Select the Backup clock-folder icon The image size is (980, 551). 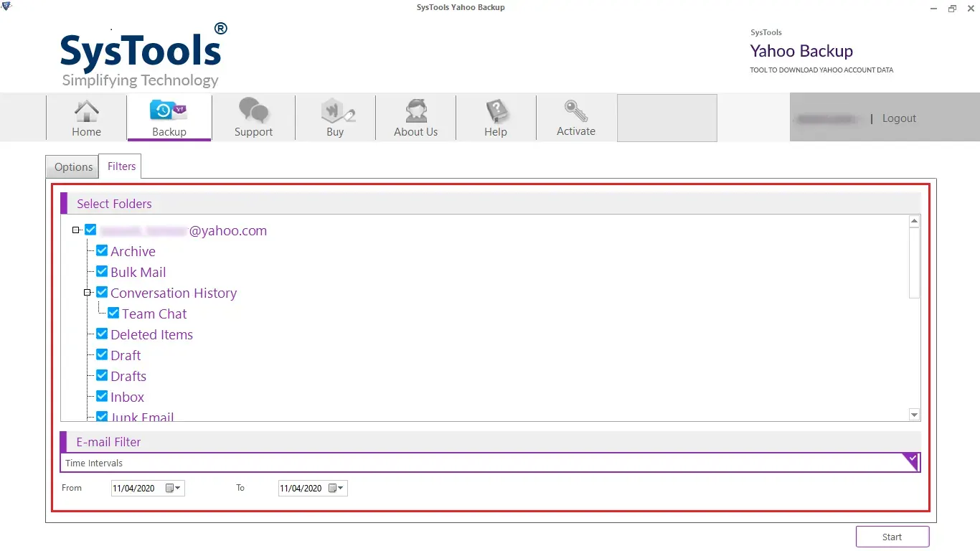tap(169, 110)
